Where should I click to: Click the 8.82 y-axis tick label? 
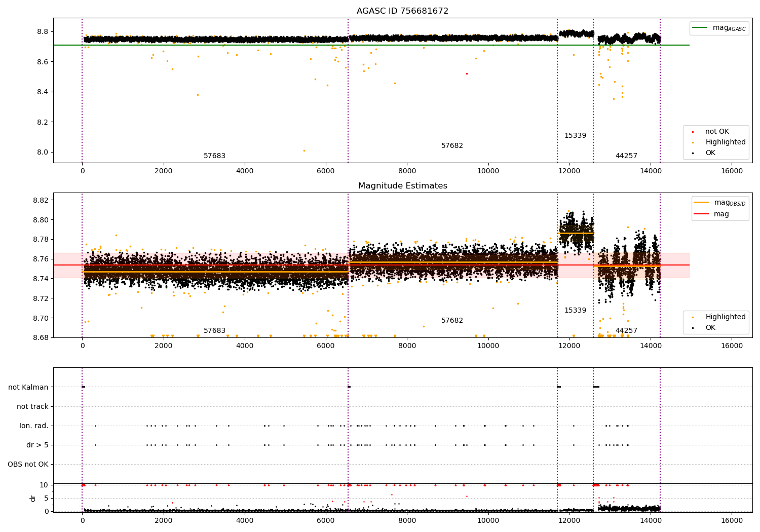(x=40, y=200)
